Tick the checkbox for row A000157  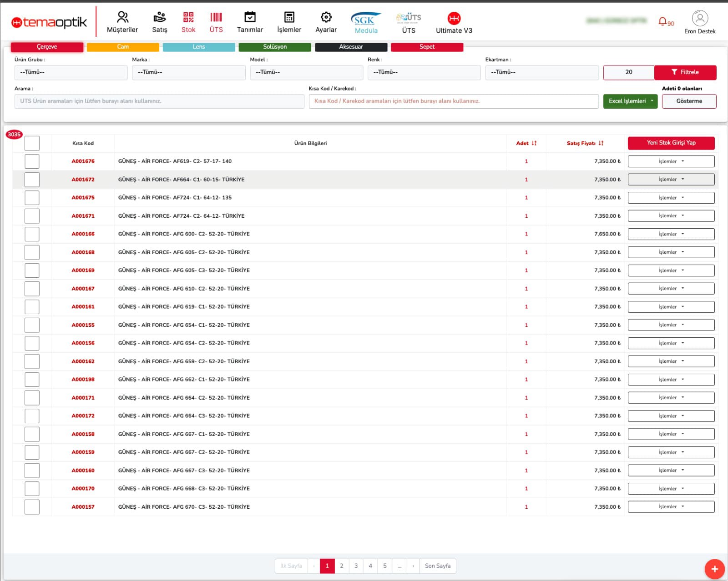click(32, 507)
